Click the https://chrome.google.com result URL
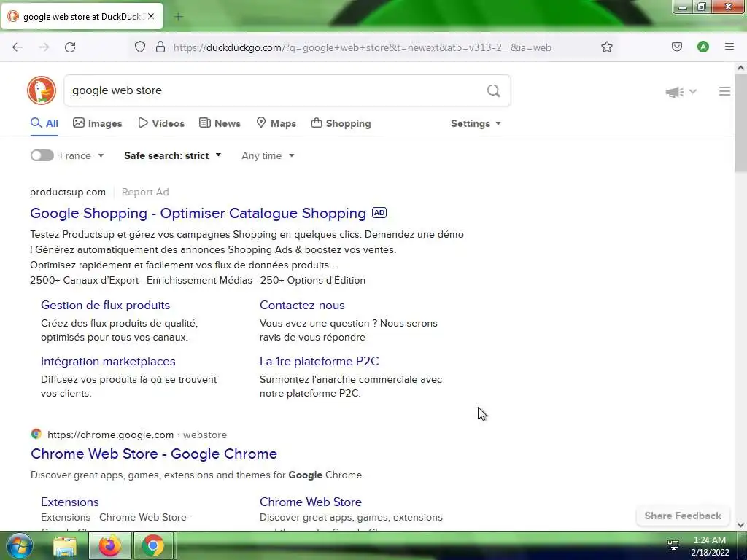Screen dimensions: 747x560 point(111,435)
